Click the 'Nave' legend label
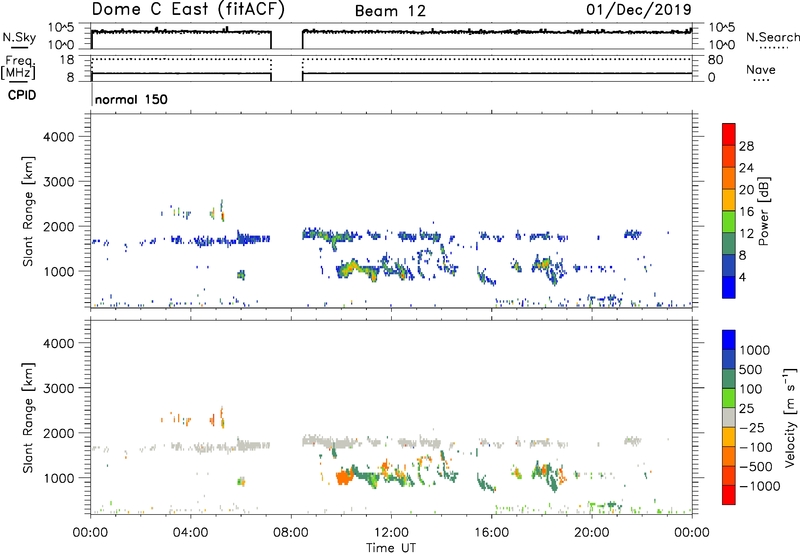800x554 pixels. 761,69
